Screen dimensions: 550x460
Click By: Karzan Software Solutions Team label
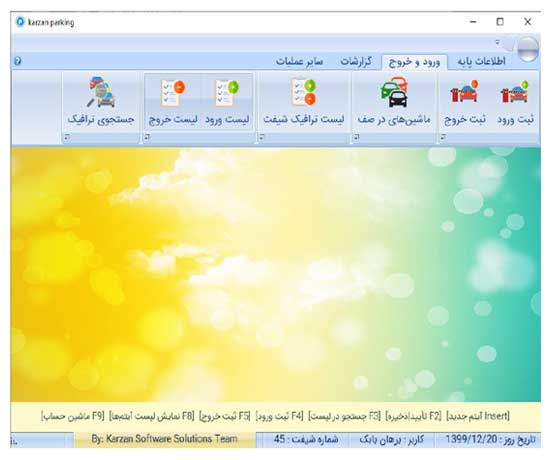pos(164,439)
